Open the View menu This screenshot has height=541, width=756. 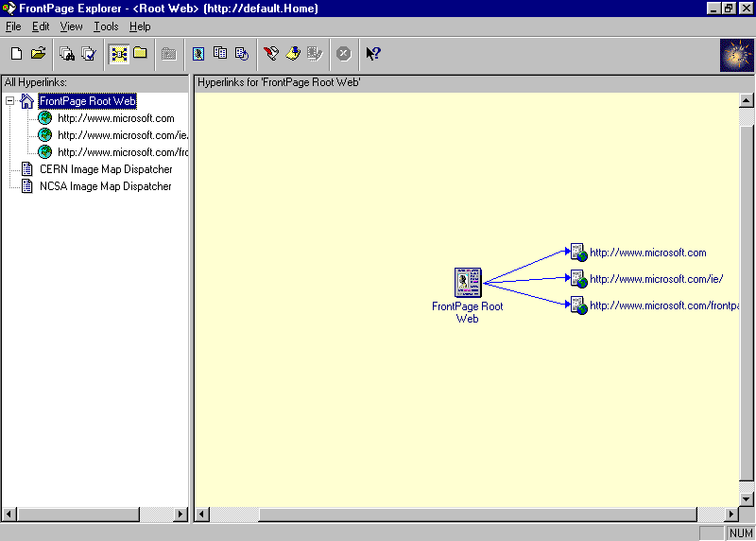pyautogui.click(x=71, y=26)
